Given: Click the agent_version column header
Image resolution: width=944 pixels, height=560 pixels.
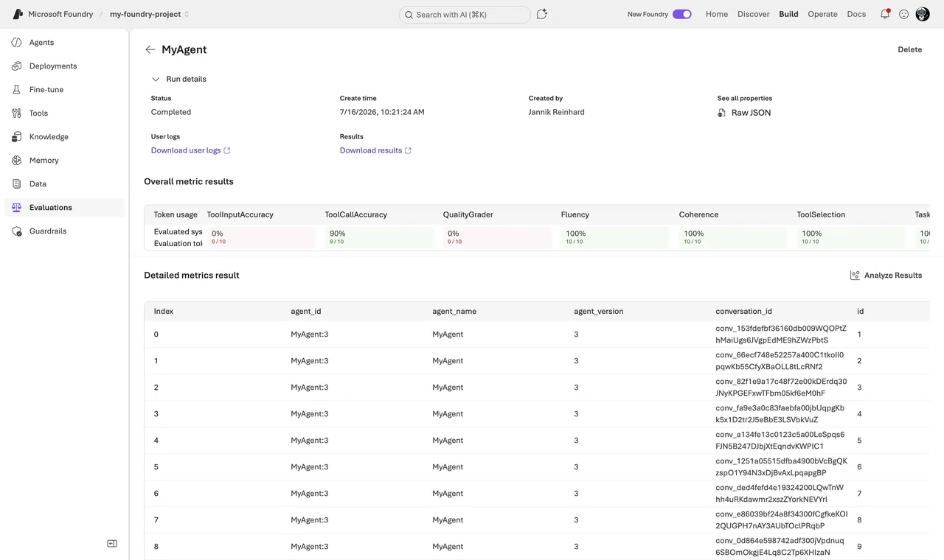Looking at the screenshot, I should (599, 312).
